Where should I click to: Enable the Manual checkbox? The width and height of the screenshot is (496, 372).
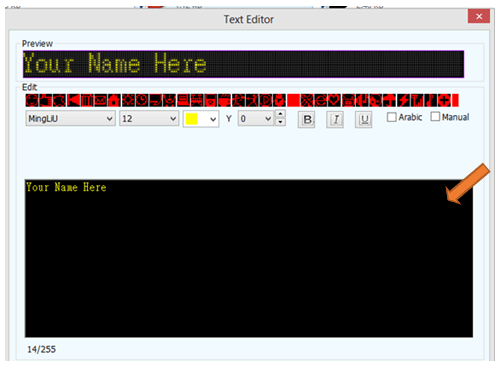[x=435, y=117]
